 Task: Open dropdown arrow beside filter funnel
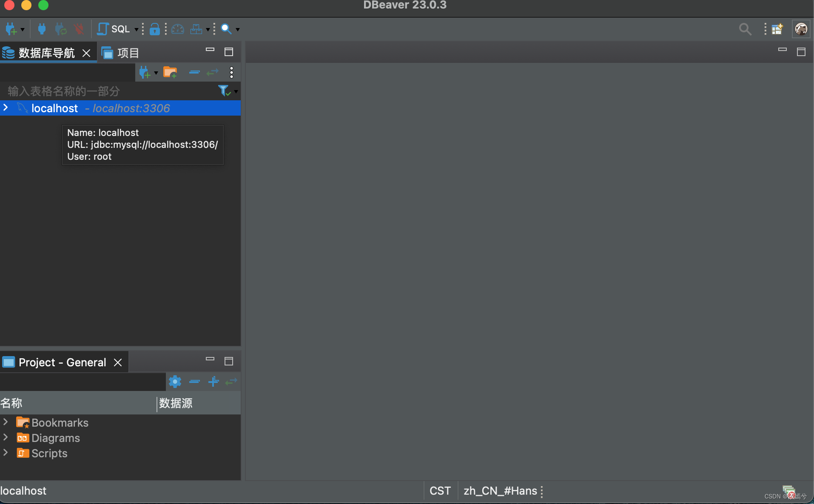(236, 91)
